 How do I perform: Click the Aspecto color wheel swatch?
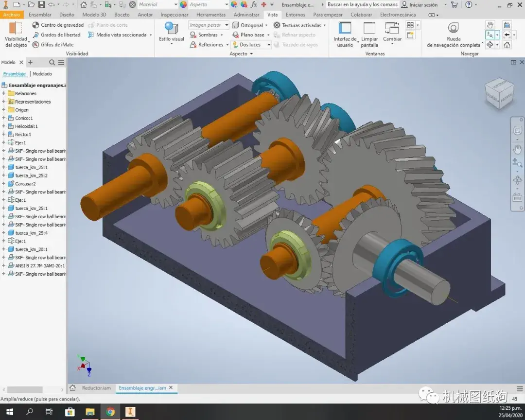[183, 5]
